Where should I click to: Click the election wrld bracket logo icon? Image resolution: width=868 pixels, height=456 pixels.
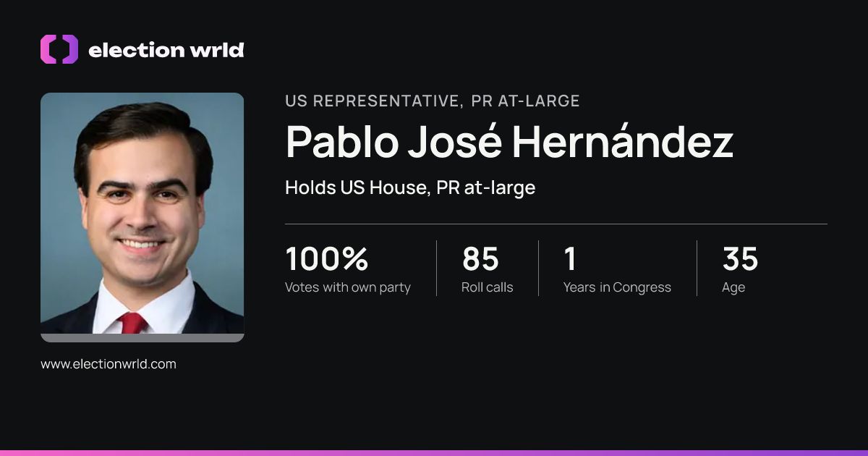coord(59,49)
